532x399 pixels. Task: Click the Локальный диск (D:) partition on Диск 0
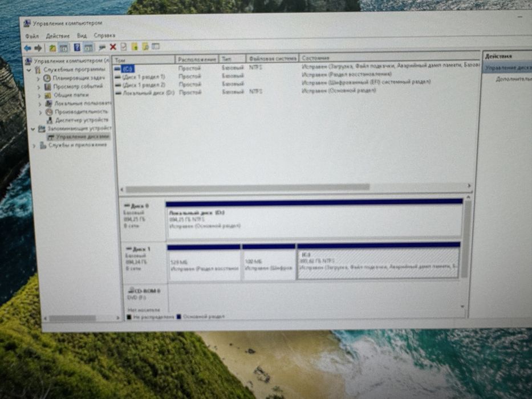[314, 220]
